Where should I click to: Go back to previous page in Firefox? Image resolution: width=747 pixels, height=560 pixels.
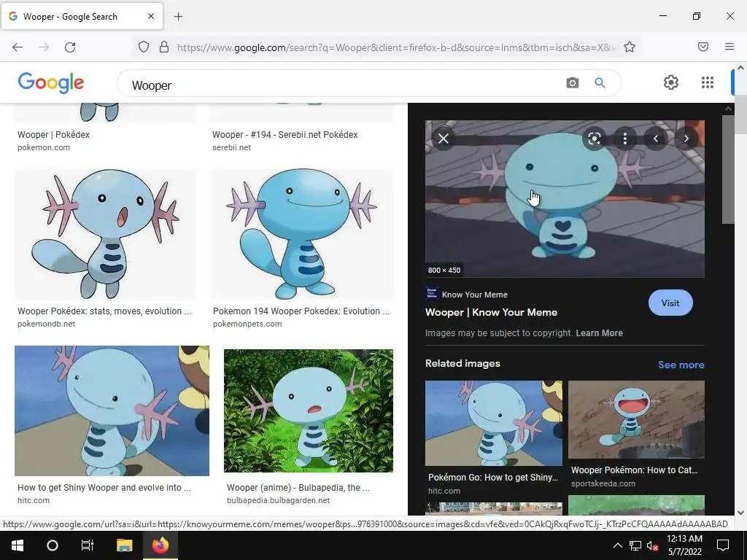point(18,47)
